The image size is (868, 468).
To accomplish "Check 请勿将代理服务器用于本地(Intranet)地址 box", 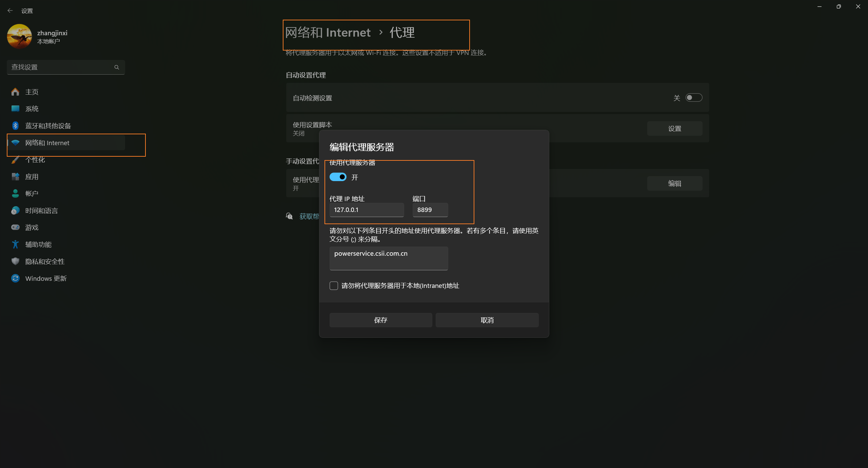I will (x=334, y=286).
